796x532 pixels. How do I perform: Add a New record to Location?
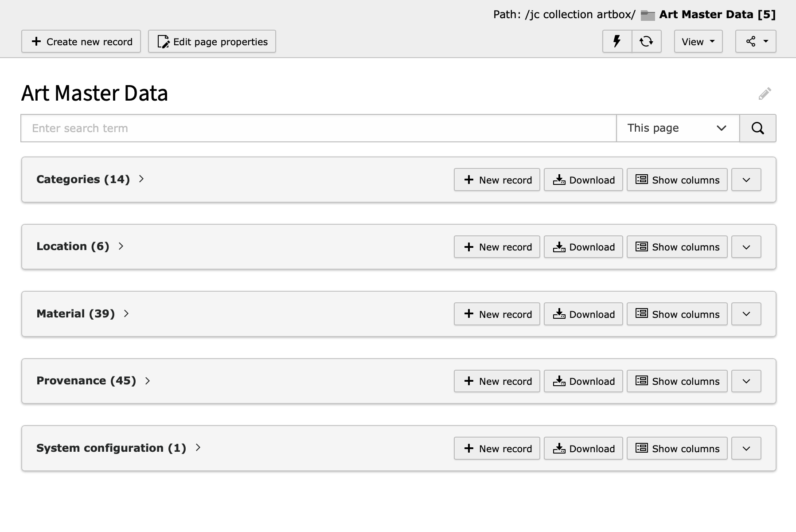[497, 247]
